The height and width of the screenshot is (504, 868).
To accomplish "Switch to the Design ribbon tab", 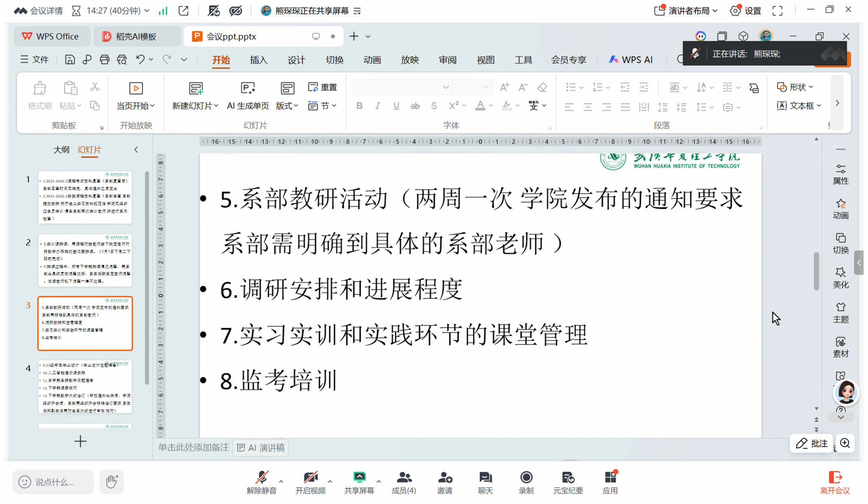I will tap(296, 60).
